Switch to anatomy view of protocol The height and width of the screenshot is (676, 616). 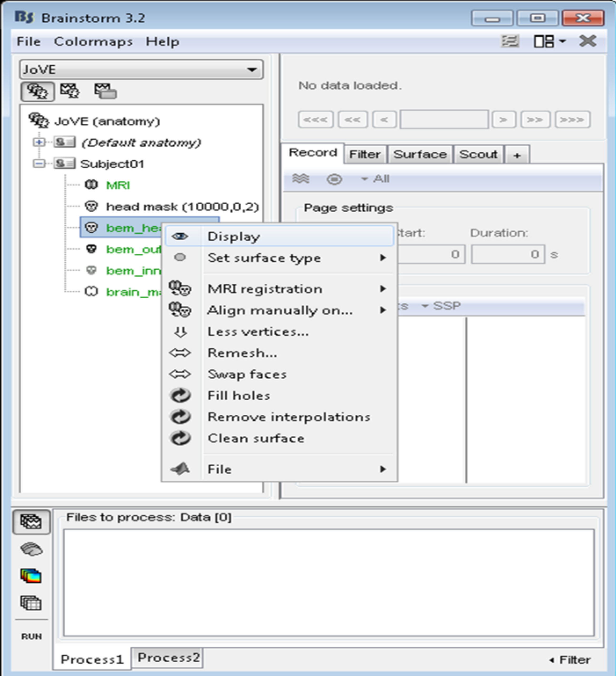pos(37,92)
